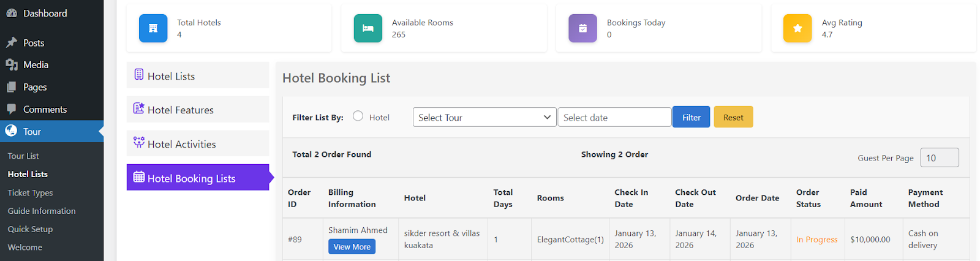The width and height of the screenshot is (980, 261).
Task: Click the Posts pin icon
Action: click(12, 43)
